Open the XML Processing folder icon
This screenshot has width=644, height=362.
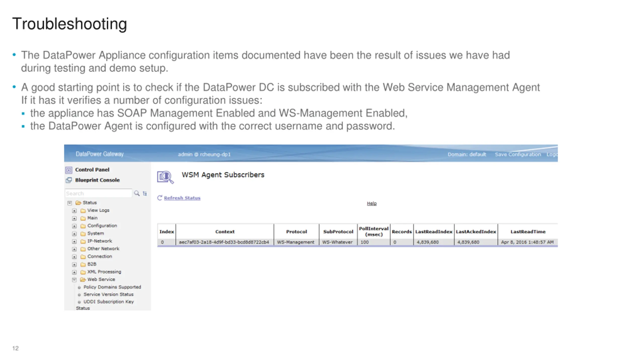tap(83, 272)
